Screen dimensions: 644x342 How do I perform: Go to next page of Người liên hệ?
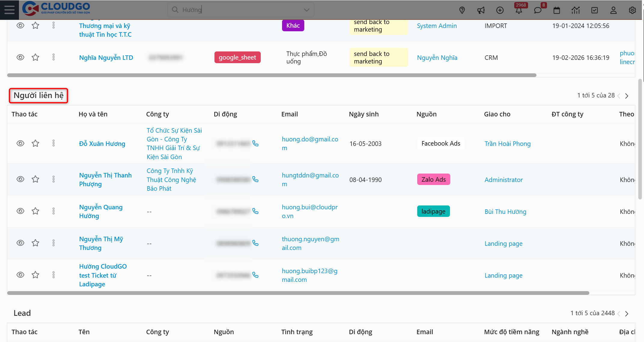pyautogui.click(x=627, y=96)
